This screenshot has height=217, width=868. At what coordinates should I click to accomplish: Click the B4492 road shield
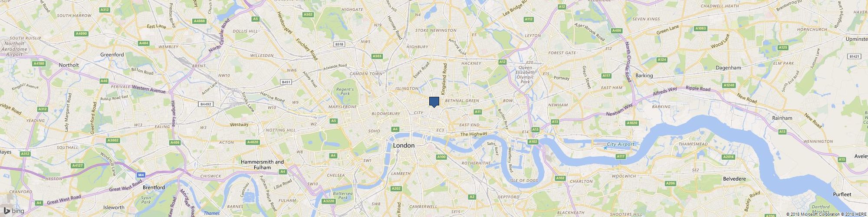206,104
